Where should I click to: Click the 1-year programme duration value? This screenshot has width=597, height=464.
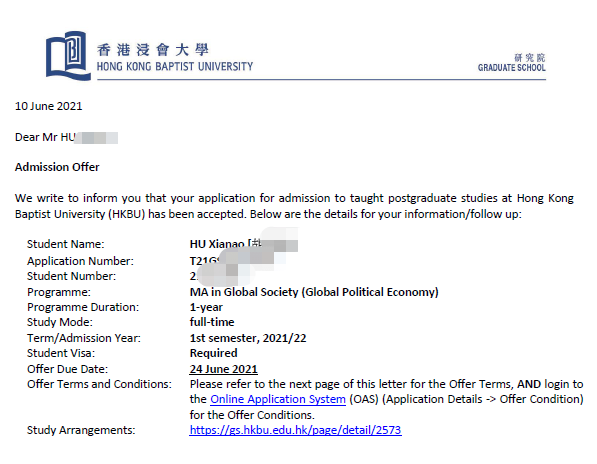(206, 307)
